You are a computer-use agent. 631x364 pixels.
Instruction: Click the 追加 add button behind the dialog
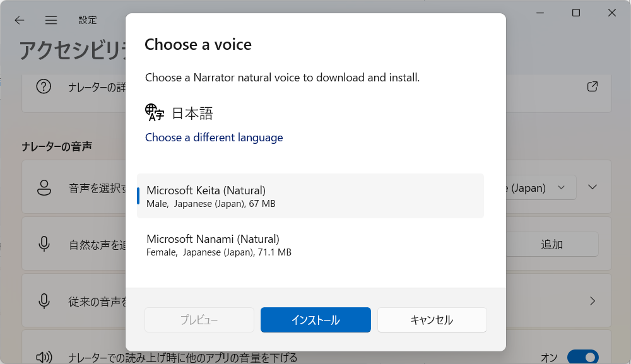(551, 244)
